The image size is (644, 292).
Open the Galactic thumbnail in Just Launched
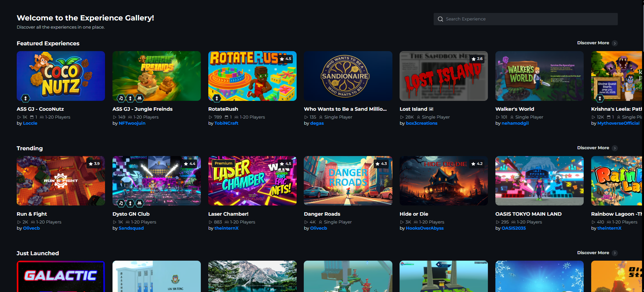61,276
